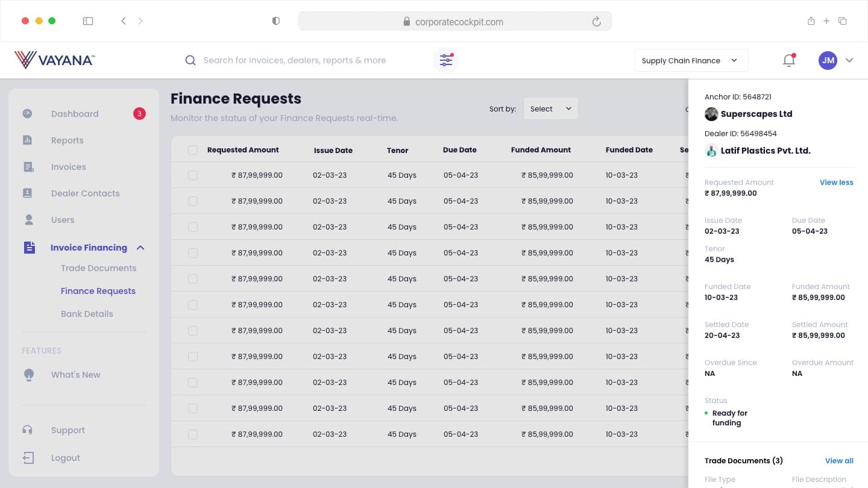Click the Users person icon
Viewport: 868px width, 488px height.
[28, 220]
